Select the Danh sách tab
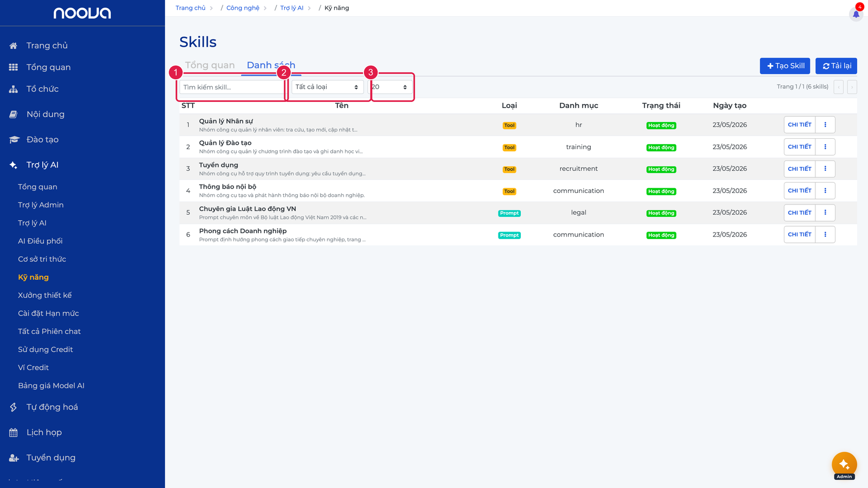868x488 pixels. [x=271, y=65]
